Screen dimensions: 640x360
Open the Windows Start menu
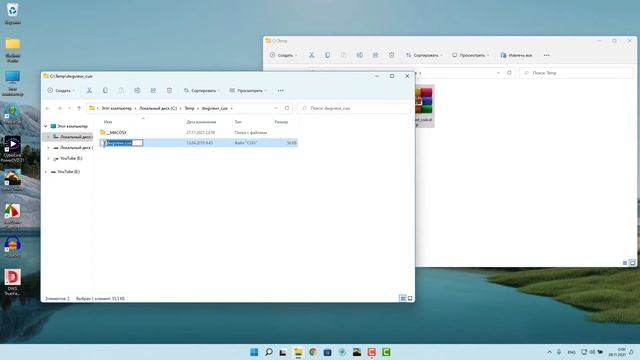254,352
